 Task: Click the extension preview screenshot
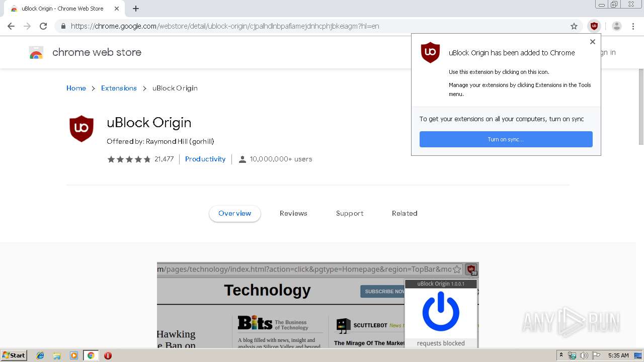318,305
